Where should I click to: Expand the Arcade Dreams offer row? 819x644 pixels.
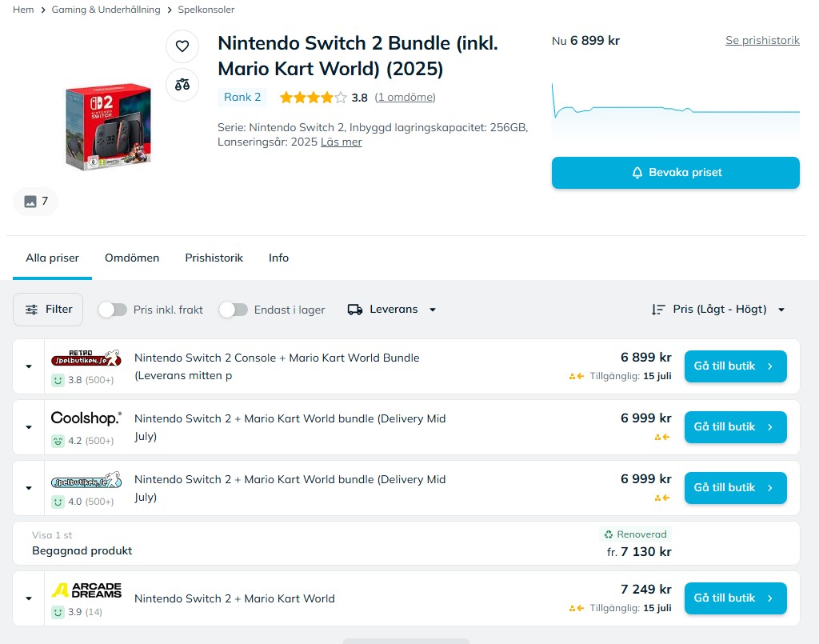29,598
